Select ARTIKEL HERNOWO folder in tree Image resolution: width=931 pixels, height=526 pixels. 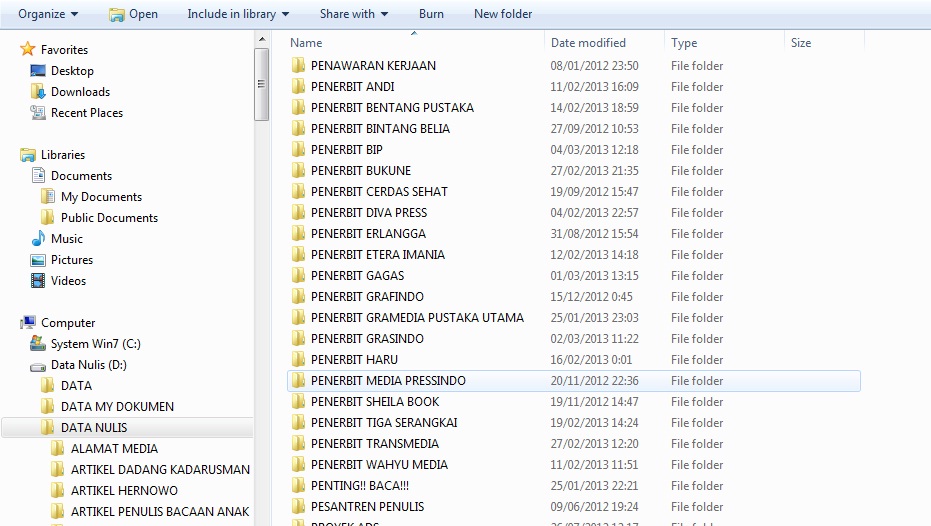point(124,491)
